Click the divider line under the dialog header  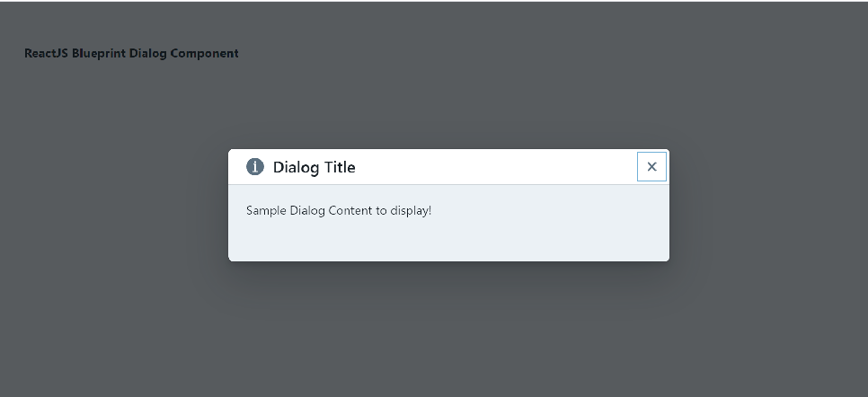(448, 184)
